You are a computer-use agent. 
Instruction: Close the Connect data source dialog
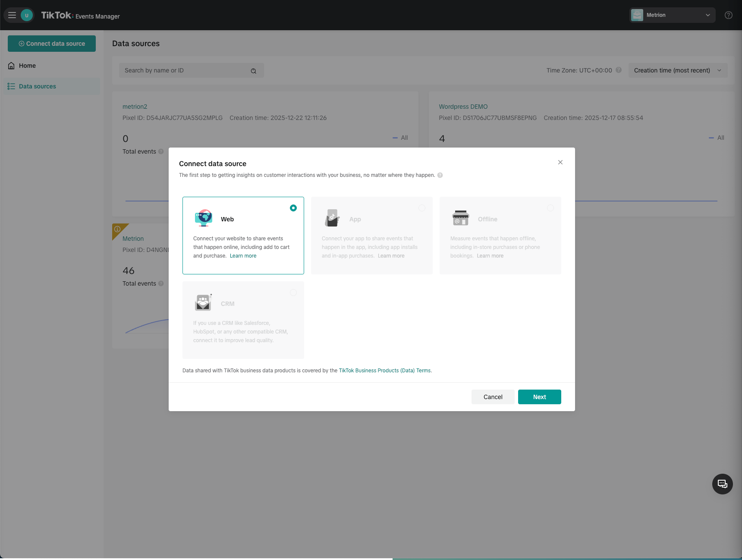(560, 162)
